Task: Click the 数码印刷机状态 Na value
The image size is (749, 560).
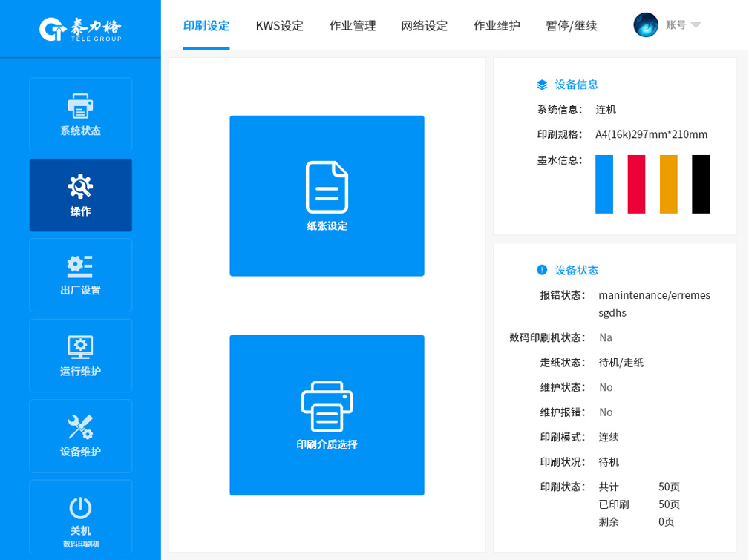Action: (x=605, y=338)
